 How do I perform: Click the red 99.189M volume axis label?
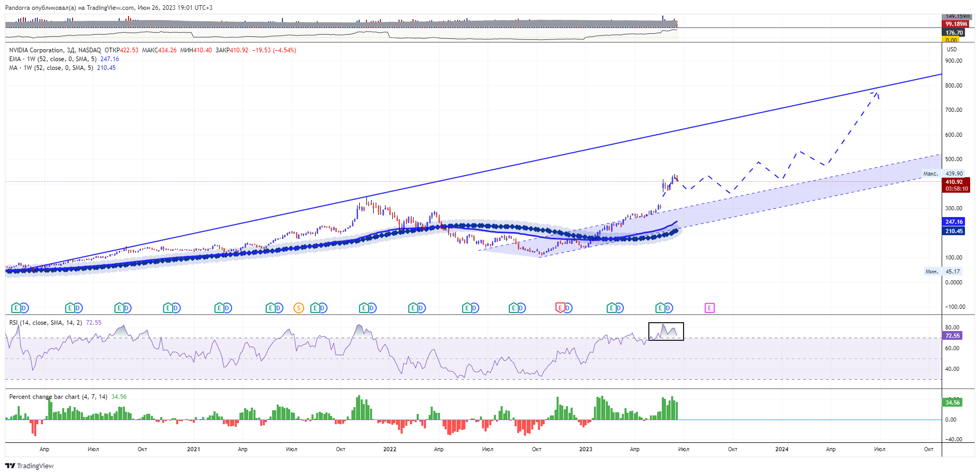(x=956, y=24)
